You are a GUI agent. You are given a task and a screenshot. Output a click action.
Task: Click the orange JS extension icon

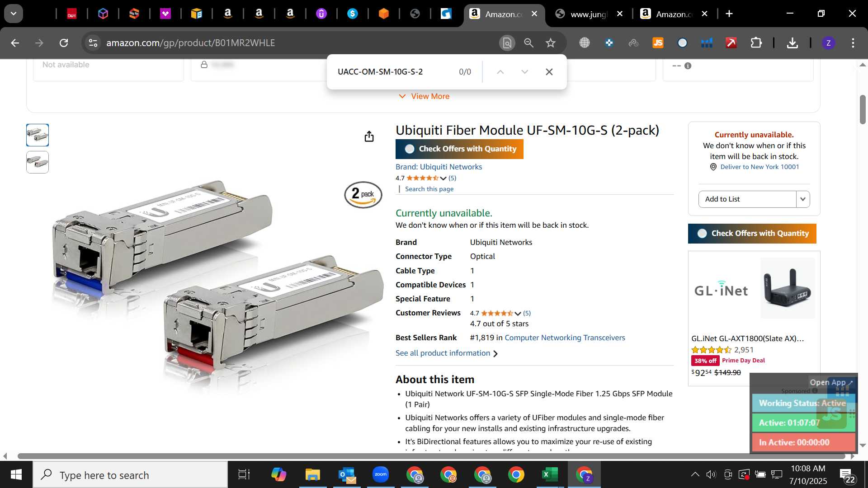658,43
